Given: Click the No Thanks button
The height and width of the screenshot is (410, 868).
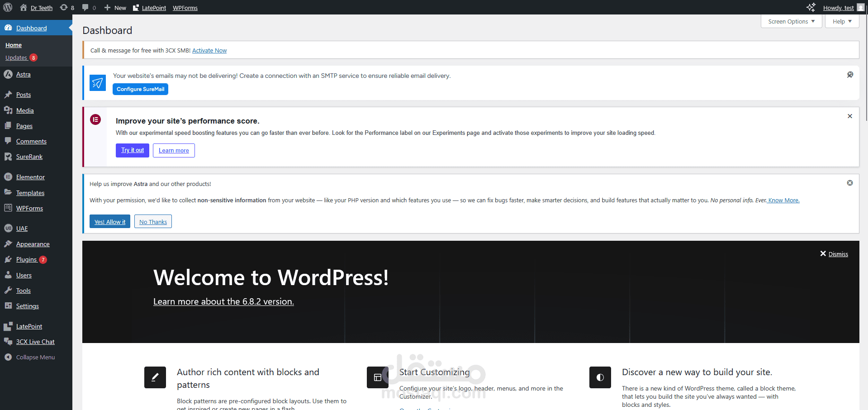Looking at the screenshot, I should (x=153, y=221).
